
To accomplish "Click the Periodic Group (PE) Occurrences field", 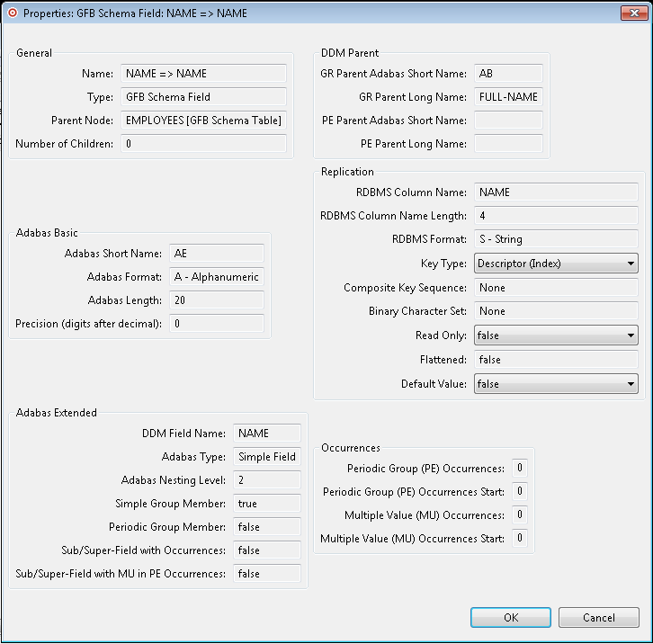I will coord(520,469).
